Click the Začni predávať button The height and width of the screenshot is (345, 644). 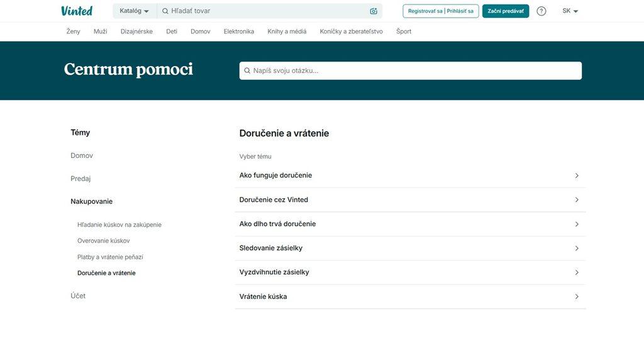coord(506,11)
